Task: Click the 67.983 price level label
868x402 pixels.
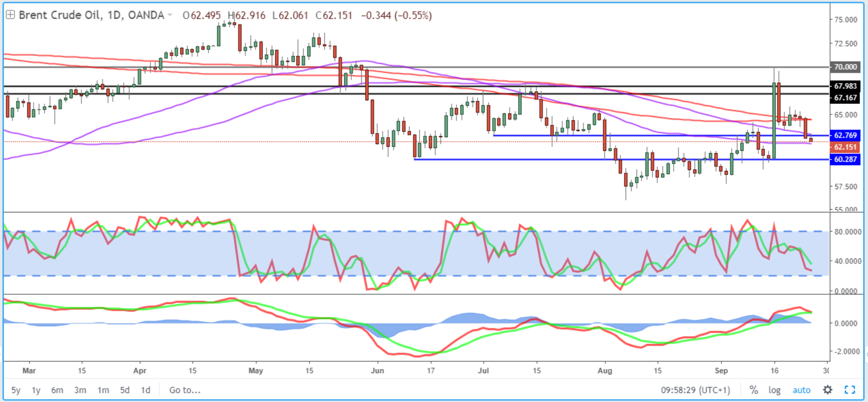Action: 845,86
